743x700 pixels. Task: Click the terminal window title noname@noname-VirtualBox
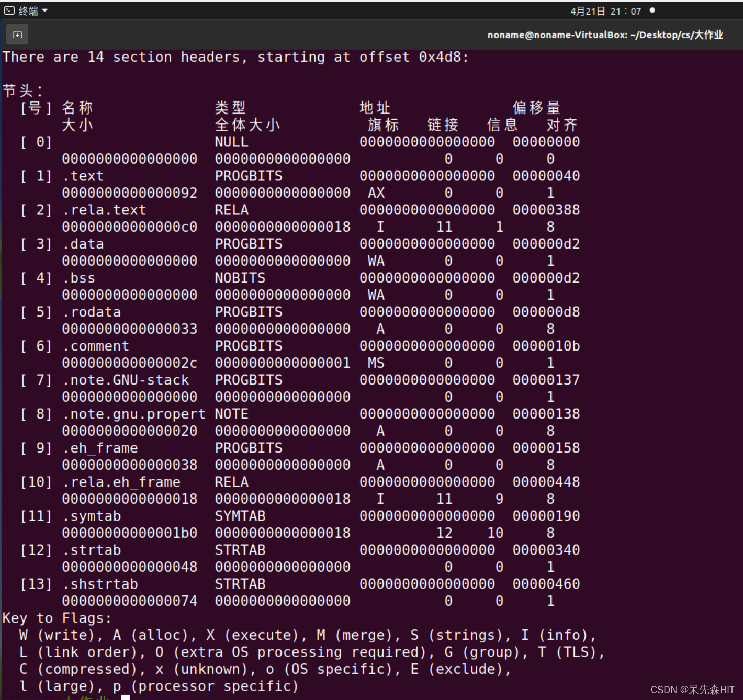(x=605, y=35)
